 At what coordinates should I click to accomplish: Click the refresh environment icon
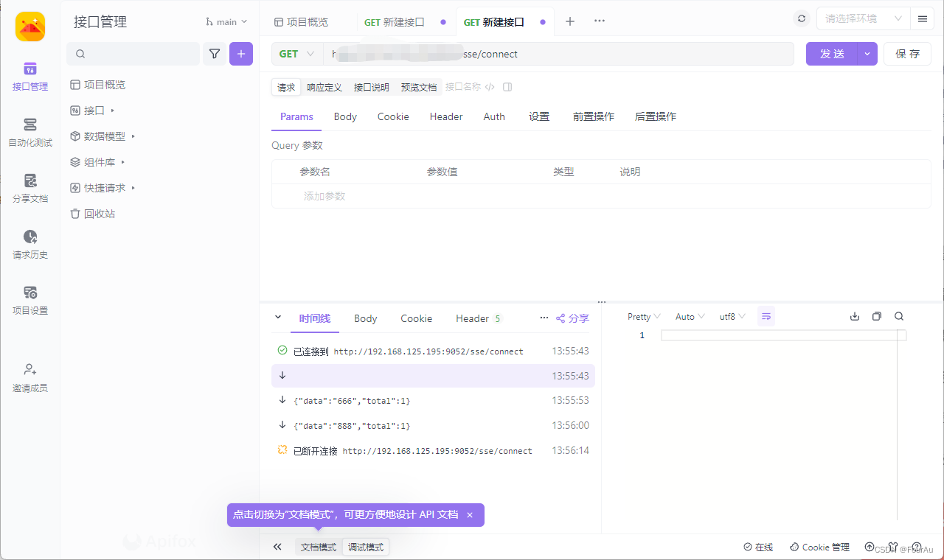802,19
